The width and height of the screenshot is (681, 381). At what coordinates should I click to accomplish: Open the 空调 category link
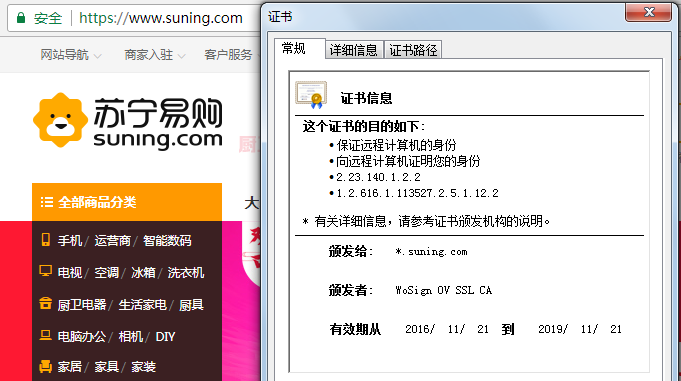106,273
